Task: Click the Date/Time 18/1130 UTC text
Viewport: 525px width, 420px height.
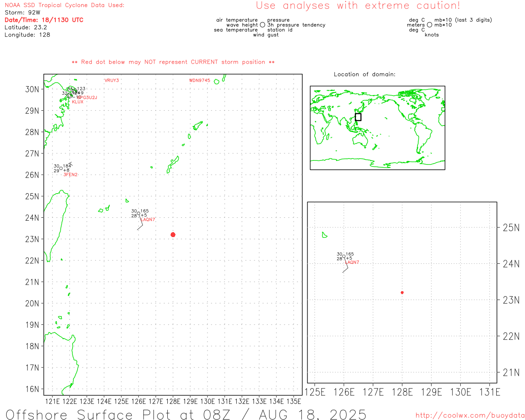Action: click(44, 20)
